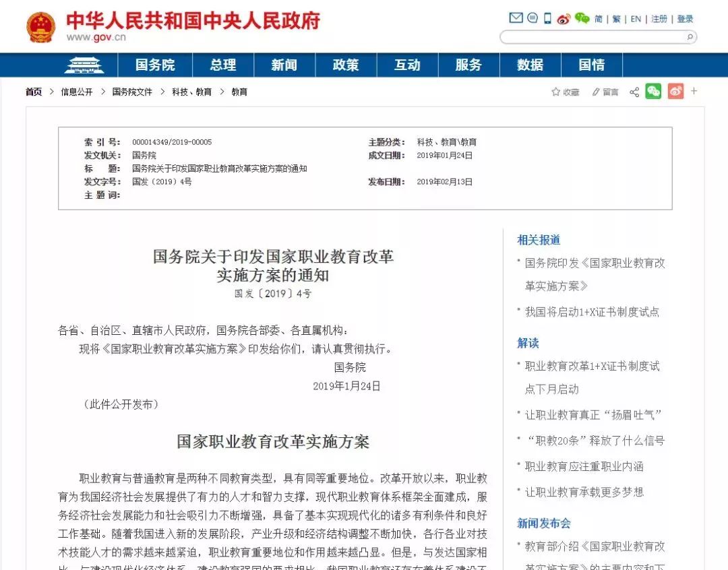Open the chat bubble icon in header
This screenshot has width=728, height=570.
tap(533, 18)
